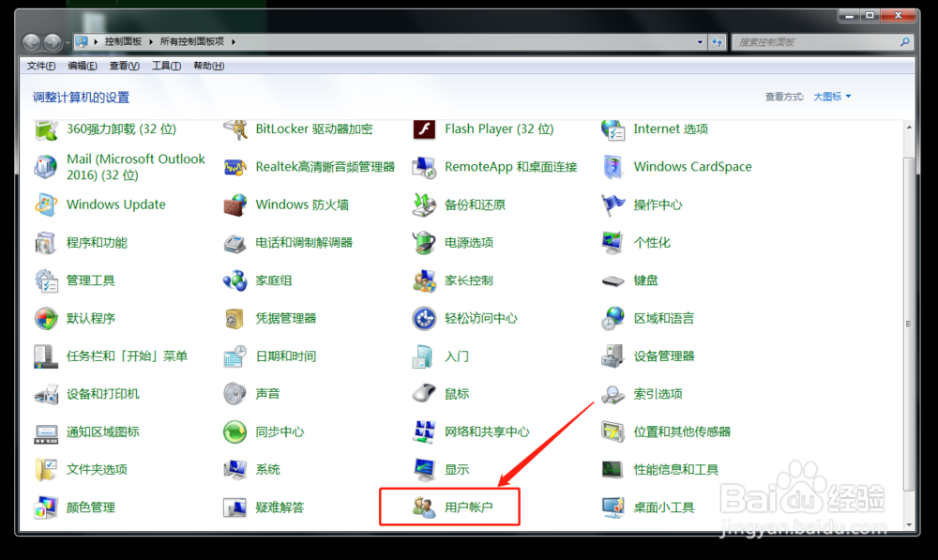938x560 pixels.
Task: Expand arrow before 控制面板 breadcrumb
Action: click(x=96, y=41)
